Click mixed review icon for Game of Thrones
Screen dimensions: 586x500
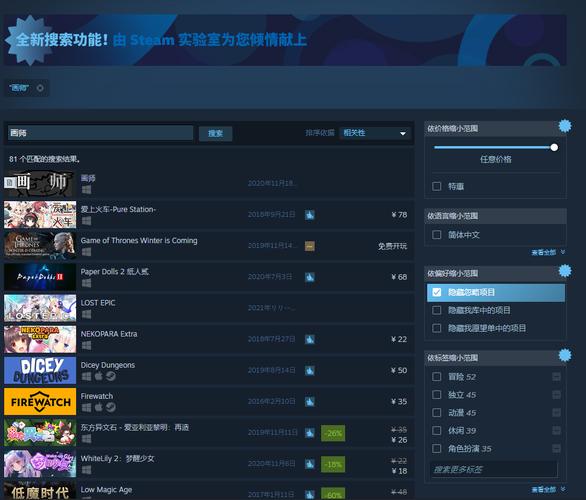click(x=309, y=246)
